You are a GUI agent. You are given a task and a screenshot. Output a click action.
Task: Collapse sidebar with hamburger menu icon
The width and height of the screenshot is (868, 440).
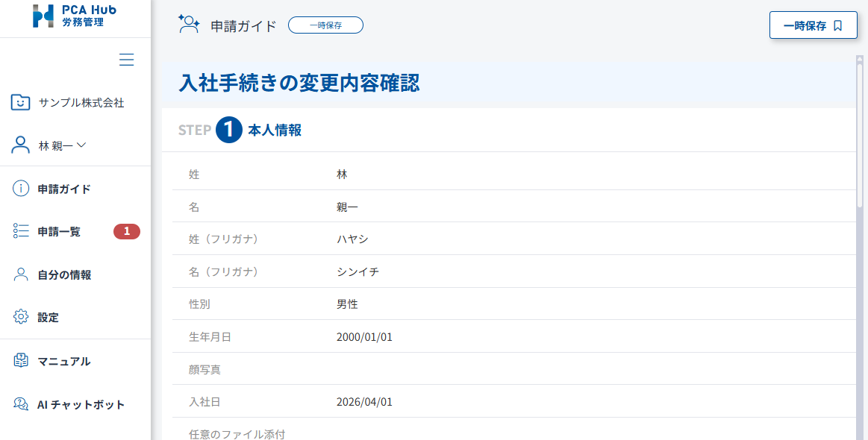(127, 60)
